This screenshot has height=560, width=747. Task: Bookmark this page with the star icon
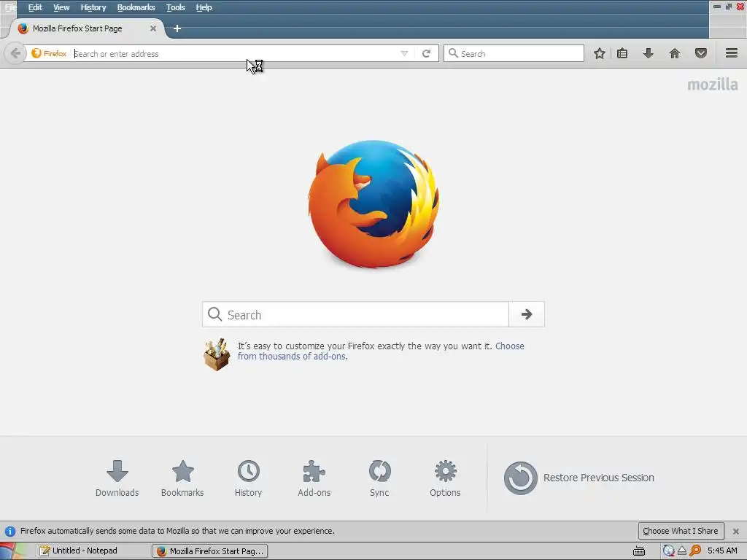(x=600, y=53)
